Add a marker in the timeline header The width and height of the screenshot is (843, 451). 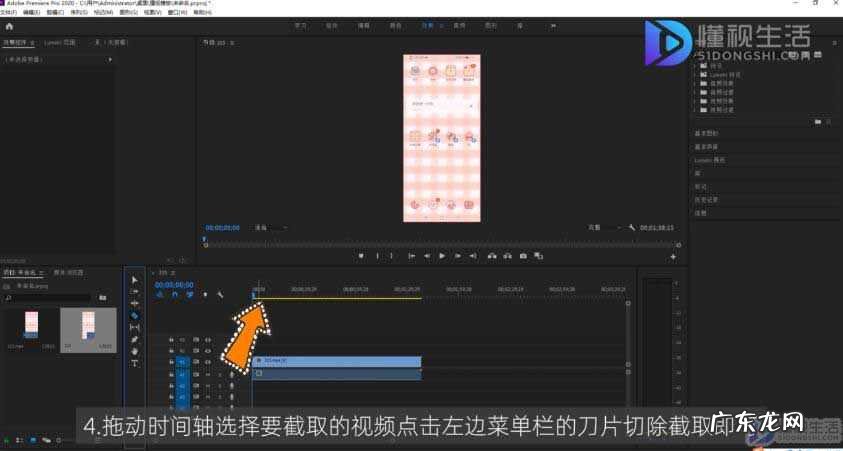(205, 295)
